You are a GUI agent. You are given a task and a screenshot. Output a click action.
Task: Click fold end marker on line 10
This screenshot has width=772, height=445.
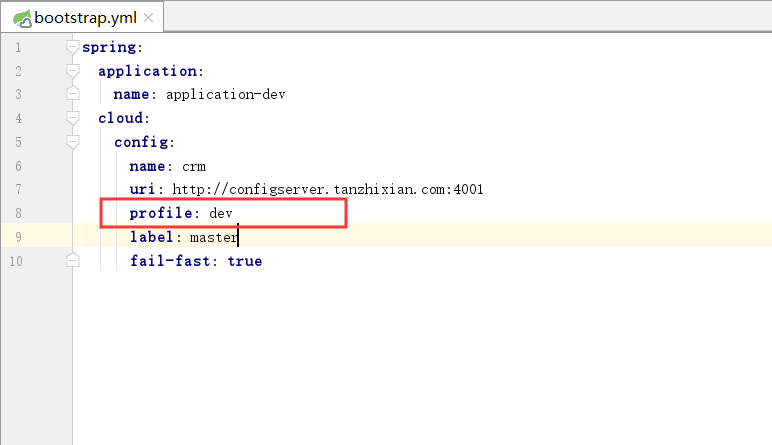72,260
